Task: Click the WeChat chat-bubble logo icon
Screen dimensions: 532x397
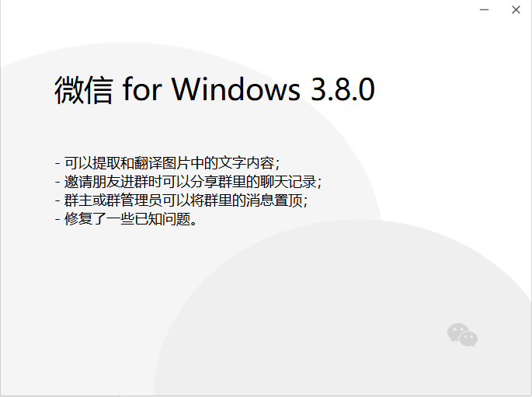Action: (462, 335)
